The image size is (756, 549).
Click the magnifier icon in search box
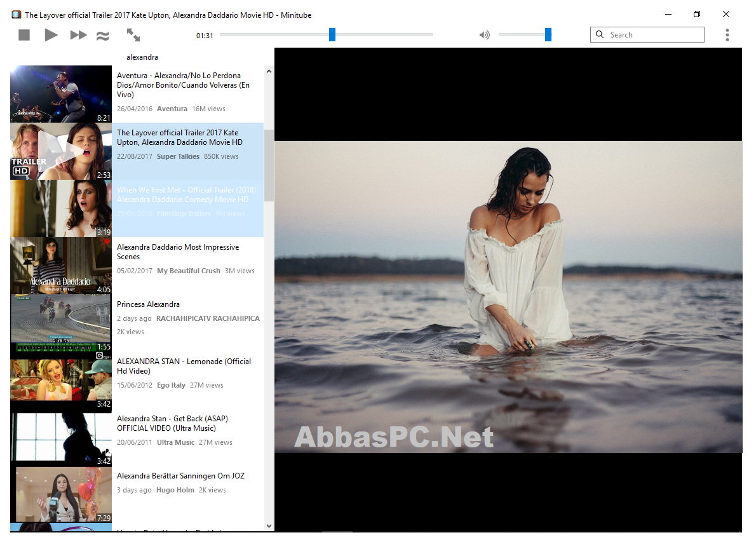[x=600, y=34]
